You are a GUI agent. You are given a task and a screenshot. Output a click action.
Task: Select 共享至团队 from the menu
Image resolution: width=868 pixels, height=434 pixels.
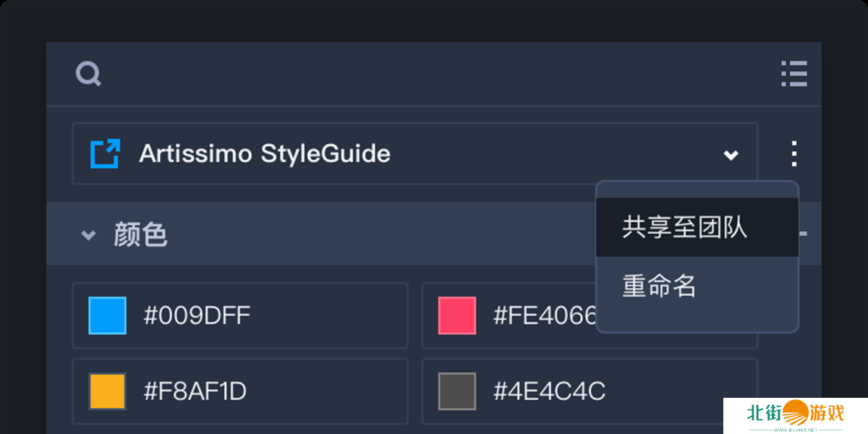[x=684, y=228]
